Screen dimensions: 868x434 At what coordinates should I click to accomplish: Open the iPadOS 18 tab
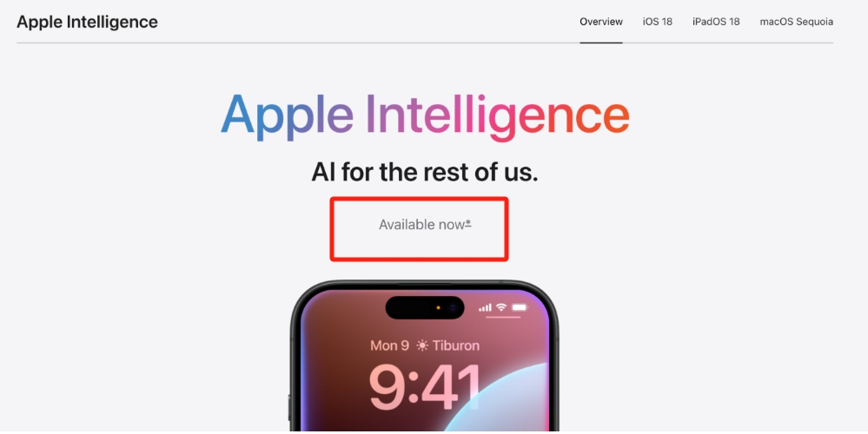[716, 22]
